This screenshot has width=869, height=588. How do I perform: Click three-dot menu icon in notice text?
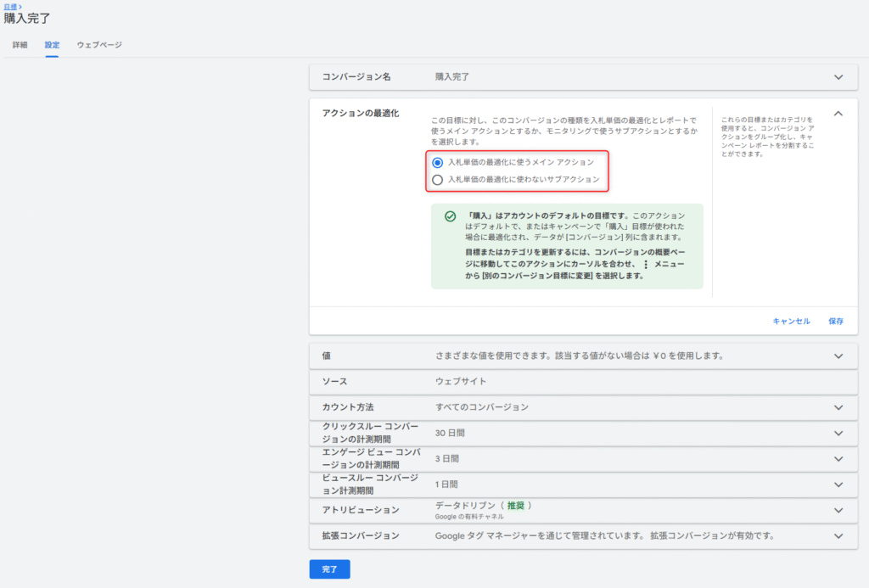[646, 265]
